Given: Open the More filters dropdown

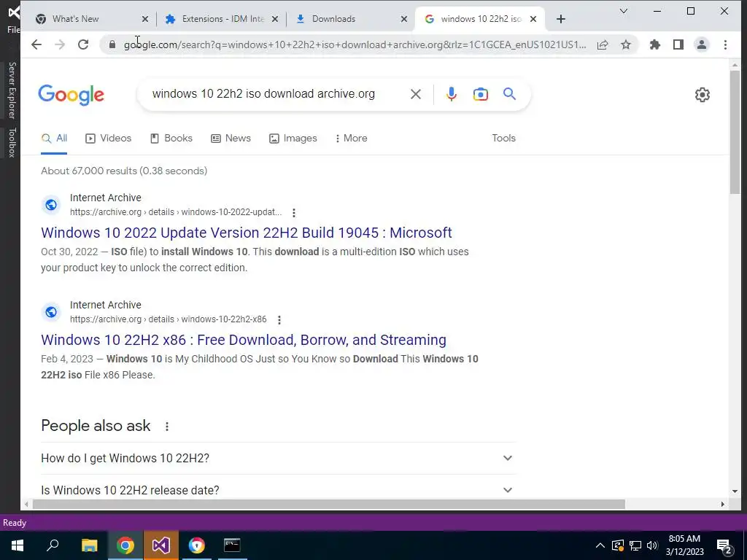Looking at the screenshot, I should click(x=351, y=139).
